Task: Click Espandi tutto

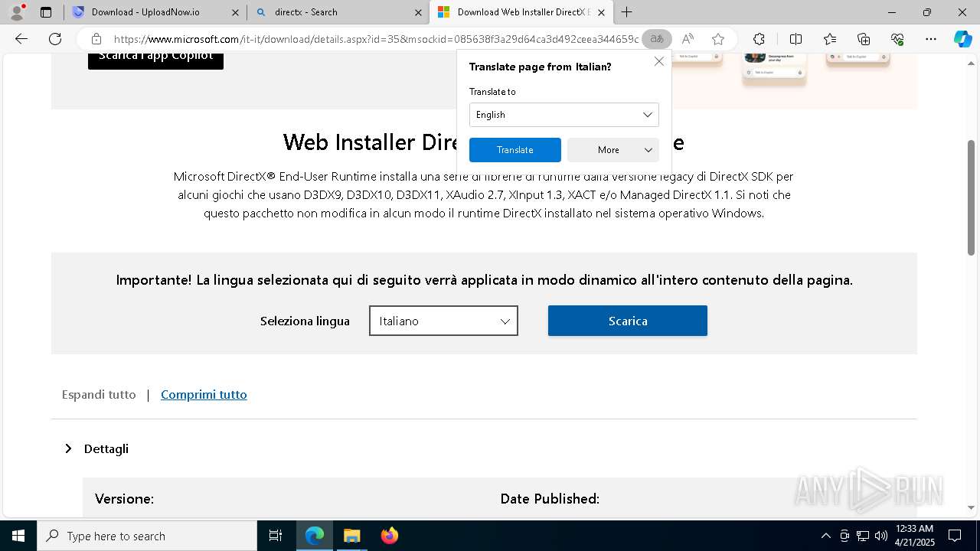Action: (x=99, y=395)
